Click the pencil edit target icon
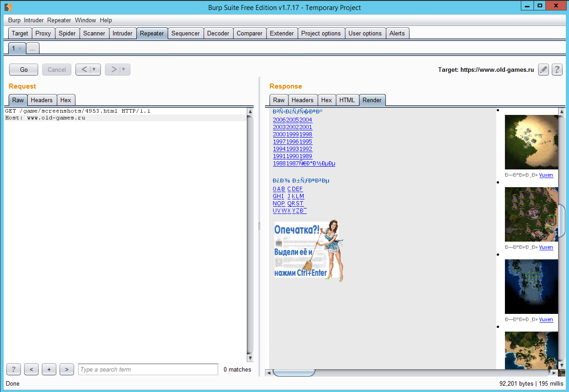 coord(544,69)
